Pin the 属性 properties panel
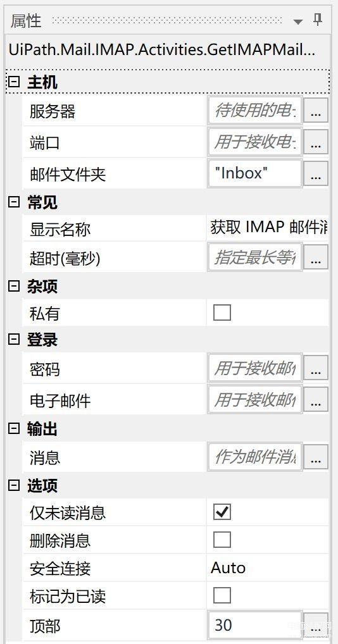The height and width of the screenshot is (644, 338). (318, 20)
